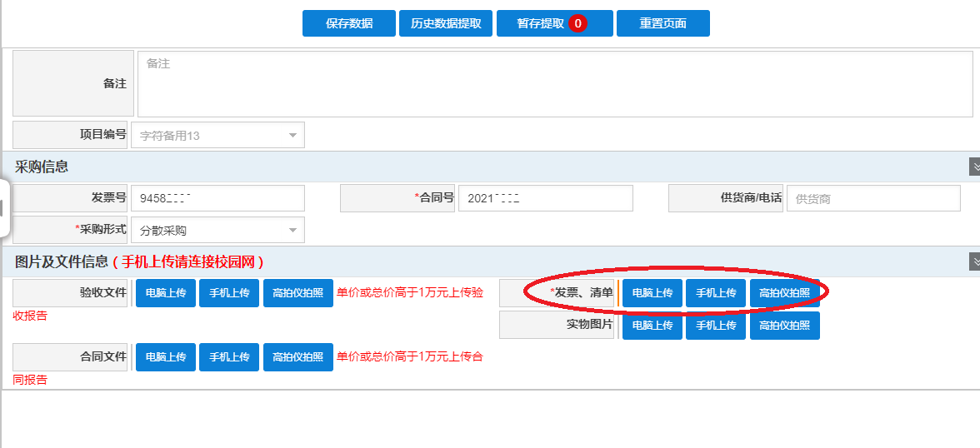Open the 项目编号 dropdown

tap(217, 135)
